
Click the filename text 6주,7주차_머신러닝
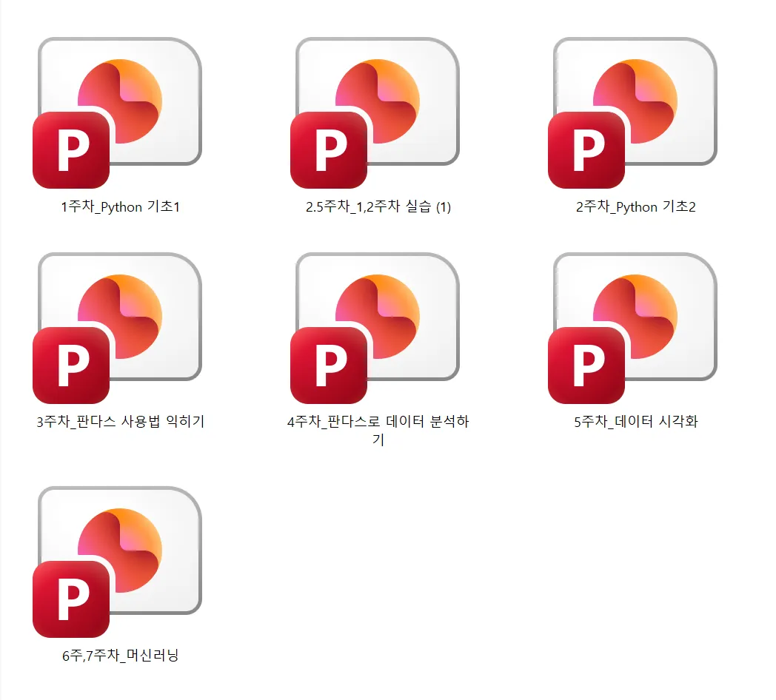(x=120, y=656)
